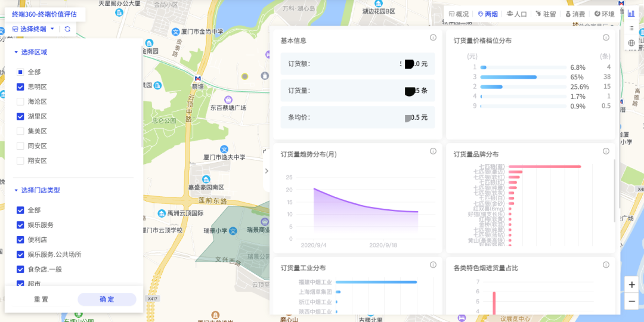The image size is (644, 322).
Task: Zoom in the map with plus button
Action: 631,285
